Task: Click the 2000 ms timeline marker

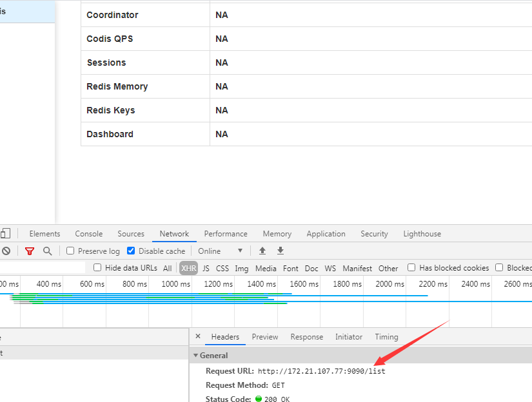Action: pos(390,283)
